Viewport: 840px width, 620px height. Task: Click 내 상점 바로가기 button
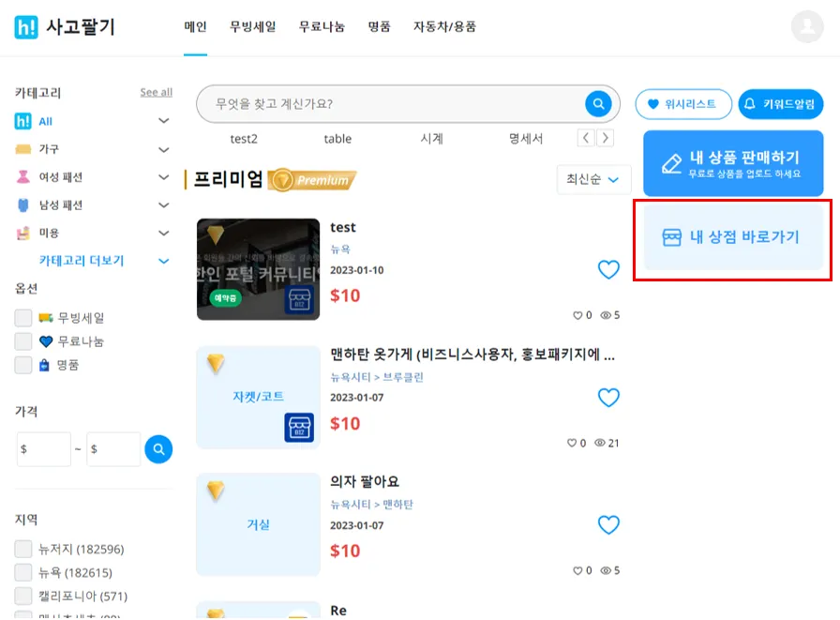pos(733,237)
